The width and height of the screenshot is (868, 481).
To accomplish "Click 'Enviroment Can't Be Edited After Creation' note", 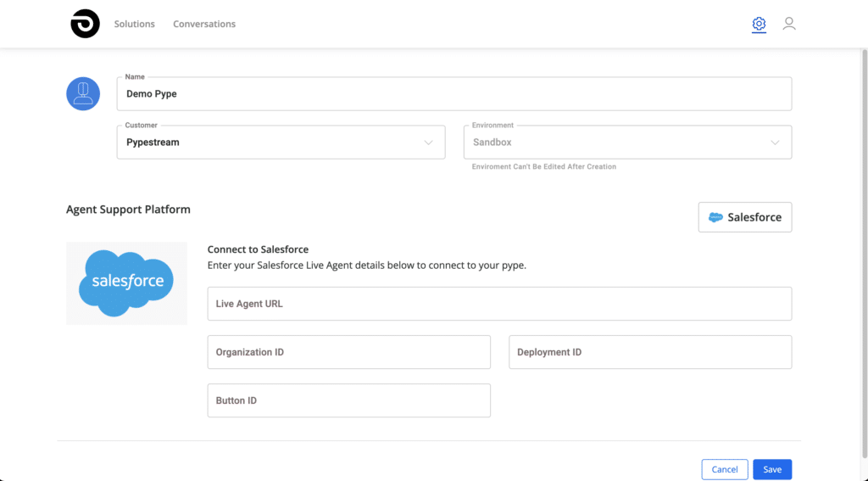I will tap(543, 166).
